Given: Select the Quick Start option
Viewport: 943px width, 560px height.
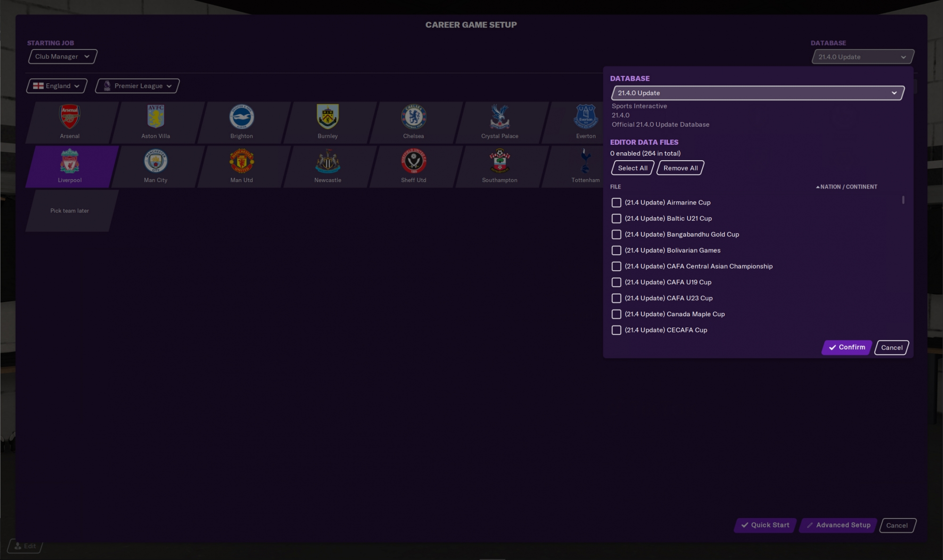Looking at the screenshot, I should [x=766, y=525].
